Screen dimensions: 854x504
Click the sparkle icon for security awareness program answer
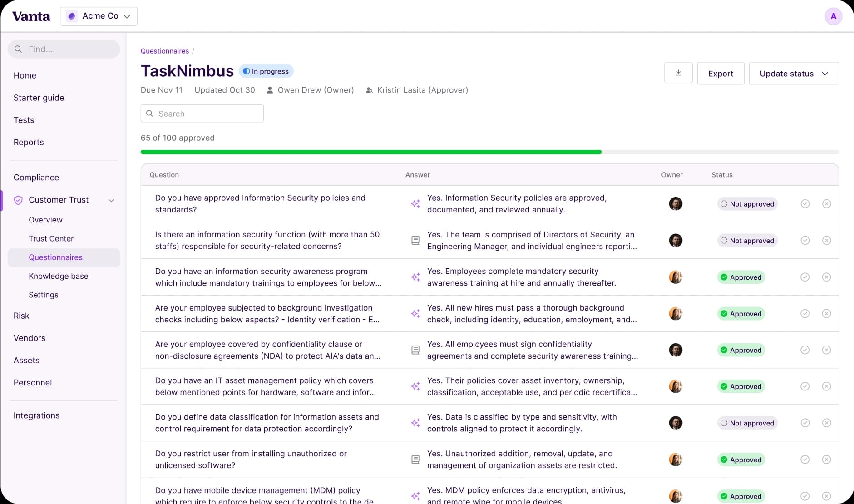pos(415,277)
